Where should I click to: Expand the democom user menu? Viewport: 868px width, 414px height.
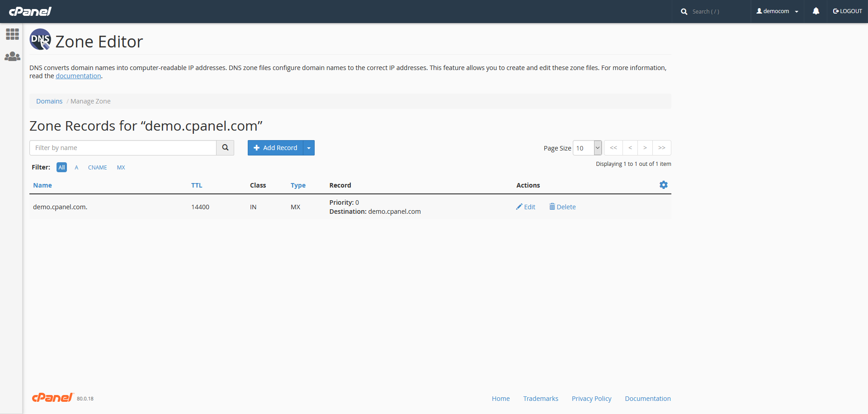(778, 11)
